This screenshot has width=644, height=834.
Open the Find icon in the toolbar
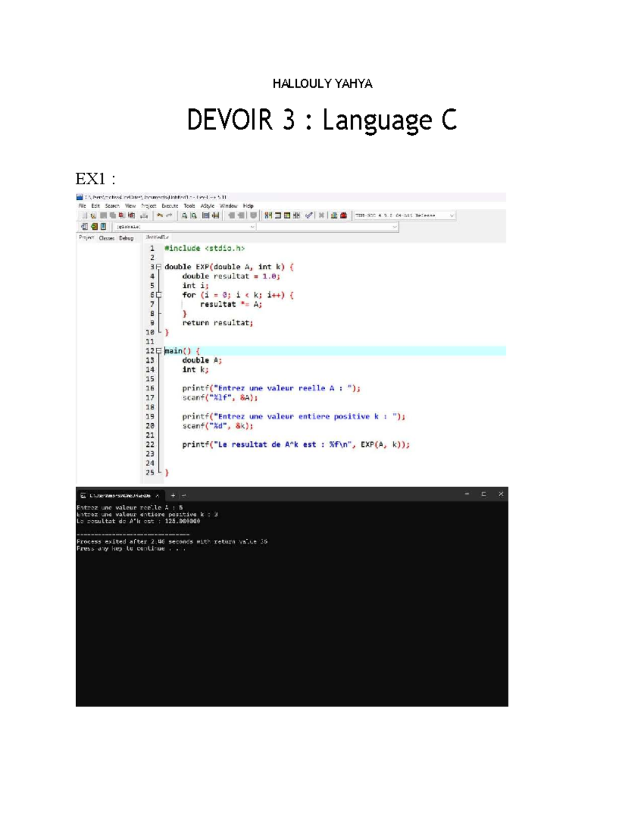click(184, 215)
